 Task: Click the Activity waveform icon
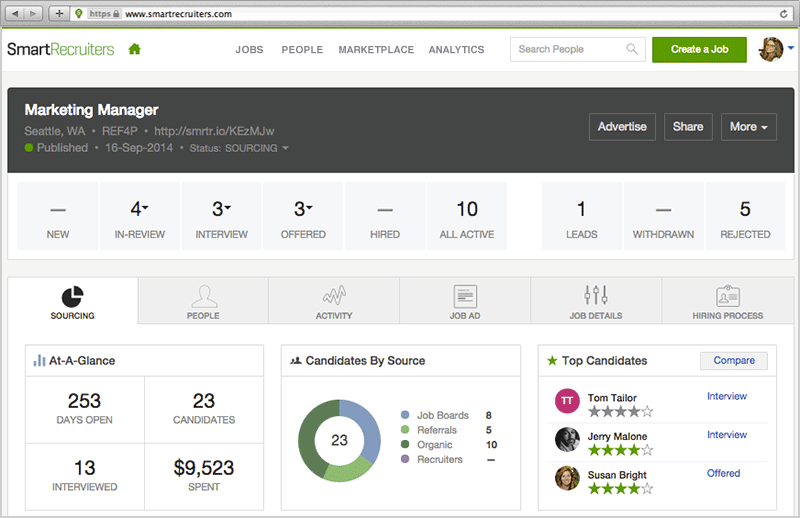[334, 295]
